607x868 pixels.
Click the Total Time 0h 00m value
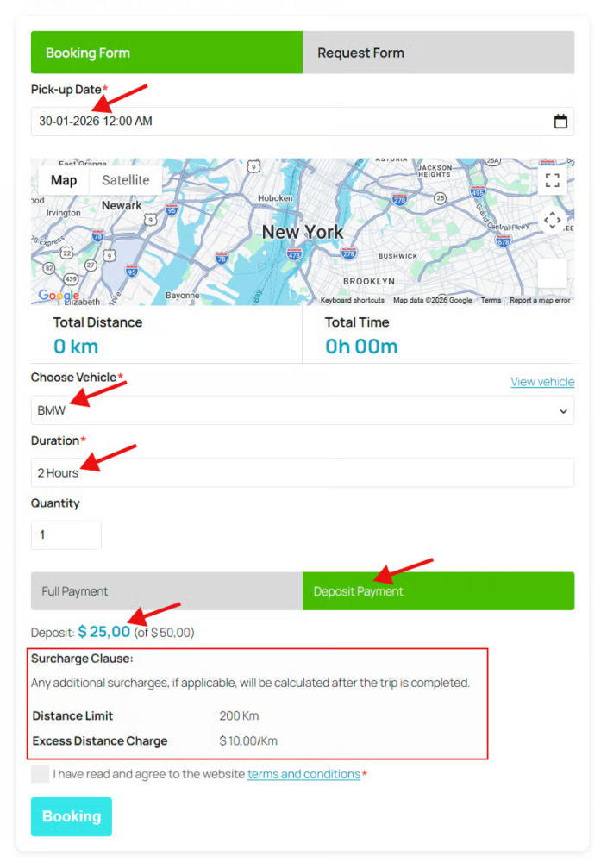[361, 347]
